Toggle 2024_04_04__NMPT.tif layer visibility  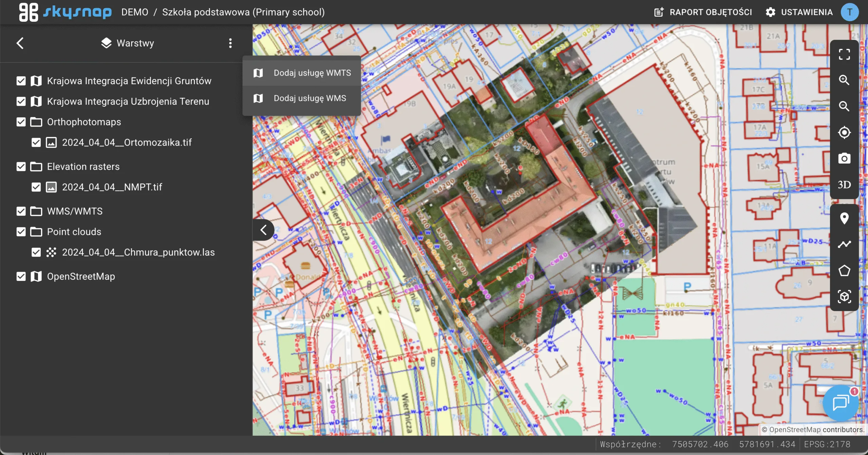coord(36,187)
